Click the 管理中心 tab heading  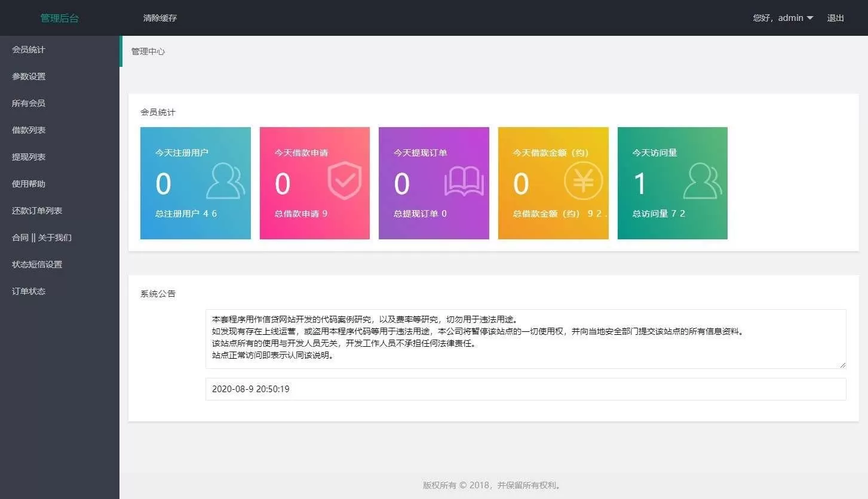click(x=148, y=51)
